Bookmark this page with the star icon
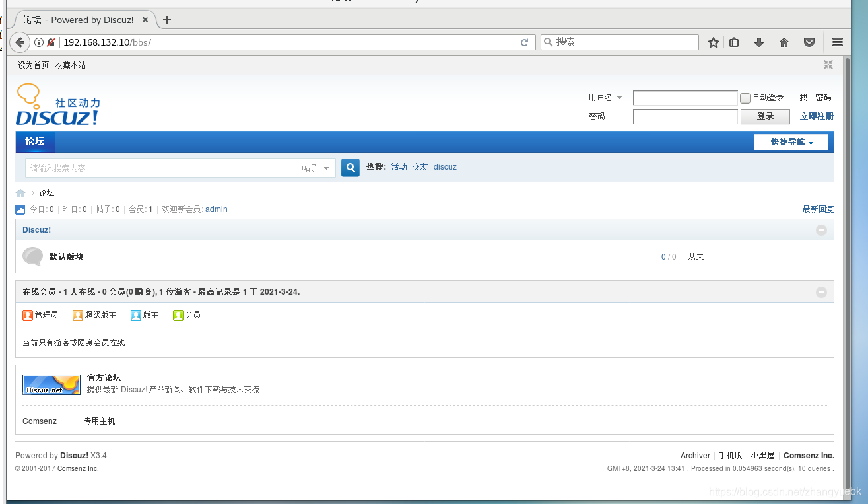The image size is (868, 504). (714, 42)
